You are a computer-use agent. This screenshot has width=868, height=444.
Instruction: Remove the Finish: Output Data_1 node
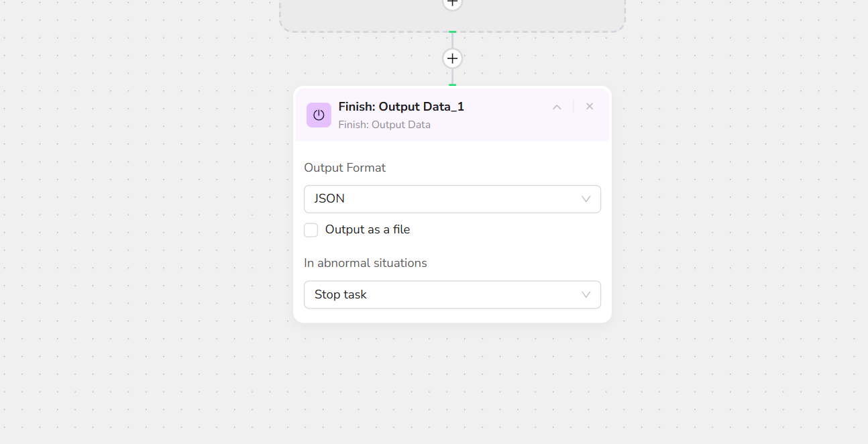590,107
